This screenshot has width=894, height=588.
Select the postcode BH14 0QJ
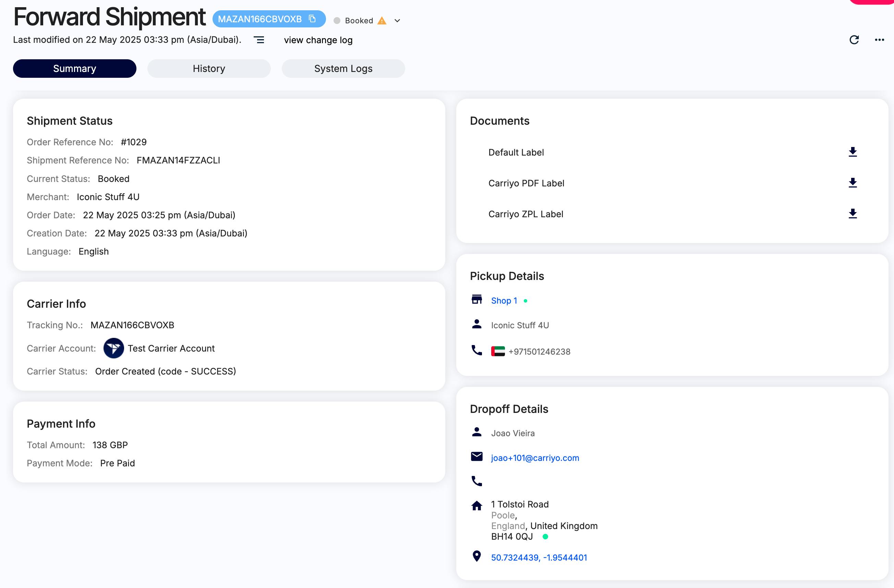[512, 537]
